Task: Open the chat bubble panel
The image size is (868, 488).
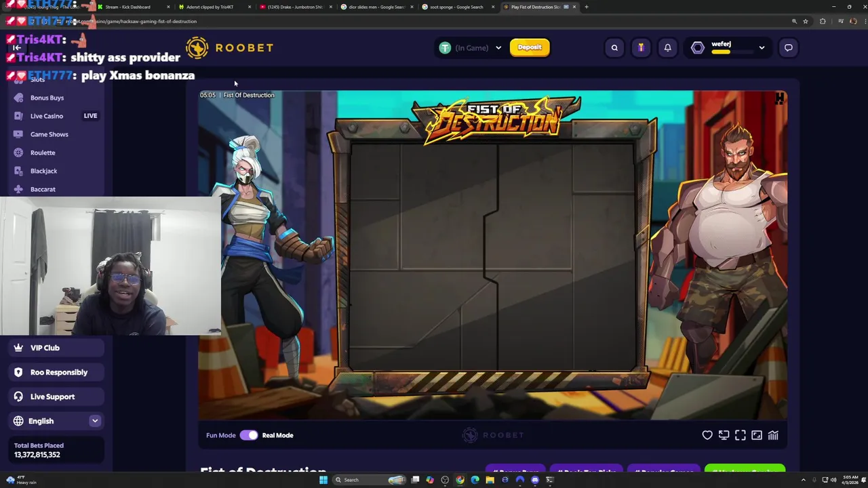Action: click(x=788, y=47)
